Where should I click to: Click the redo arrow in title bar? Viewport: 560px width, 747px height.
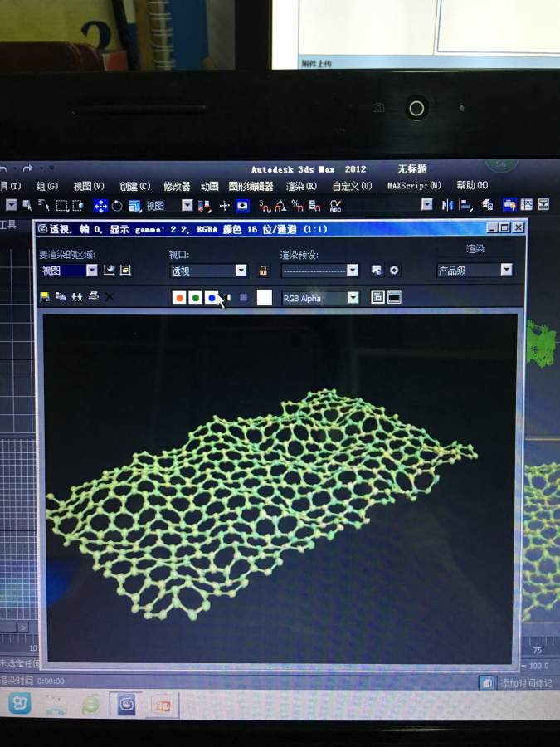coord(27,168)
